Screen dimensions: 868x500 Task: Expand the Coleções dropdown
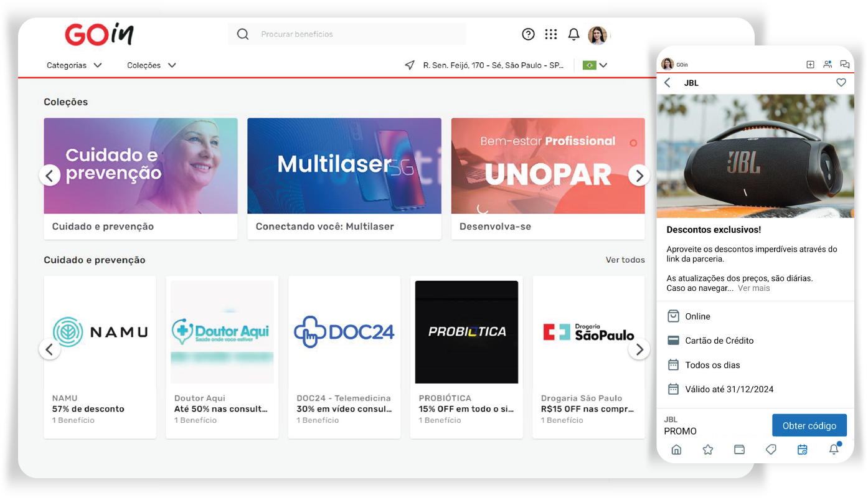[x=151, y=65]
